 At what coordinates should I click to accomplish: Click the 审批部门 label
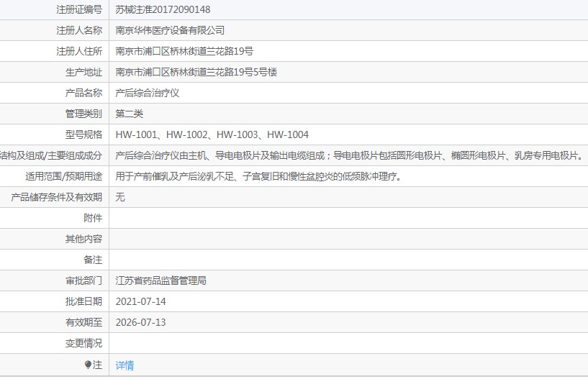coord(83,280)
